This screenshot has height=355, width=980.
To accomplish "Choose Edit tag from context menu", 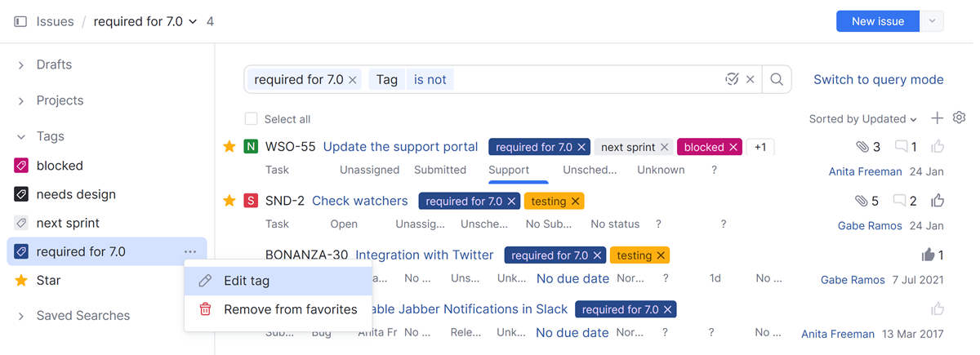I will pos(246,281).
